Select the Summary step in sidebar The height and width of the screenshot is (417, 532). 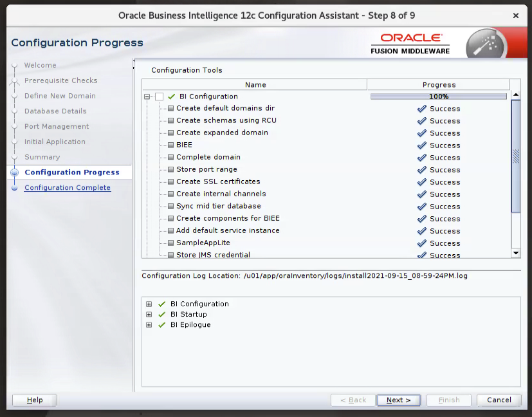click(42, 157)
